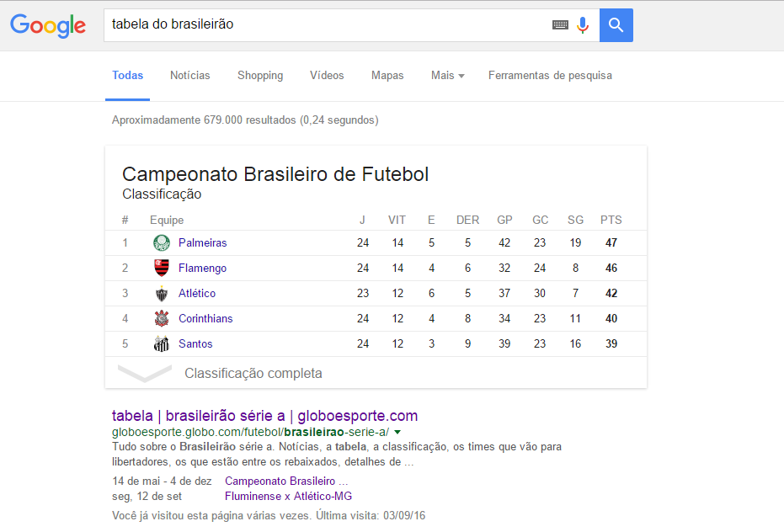Click the Flamengo team crest

[162, 268]
